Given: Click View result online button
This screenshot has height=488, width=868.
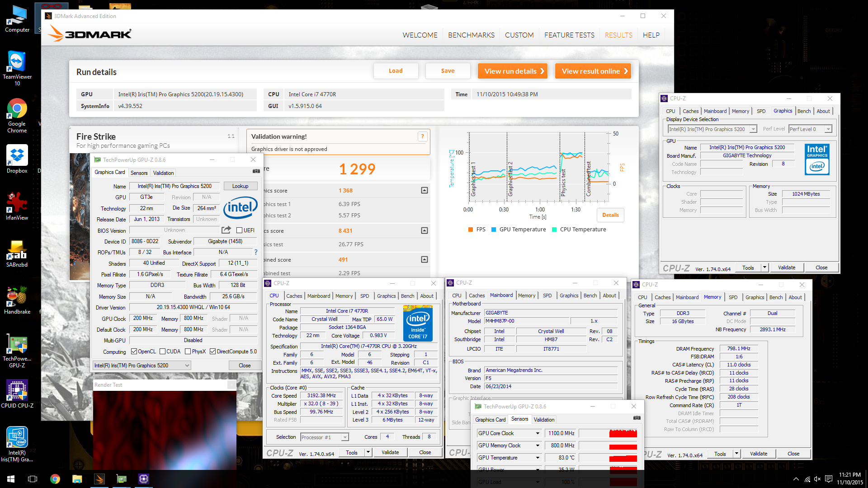Looking at the screenshot, I should tap(593, 71).
